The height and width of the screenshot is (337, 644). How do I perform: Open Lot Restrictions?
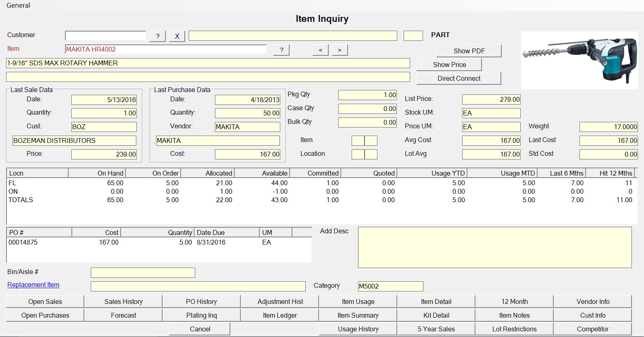tap(515, 329)
